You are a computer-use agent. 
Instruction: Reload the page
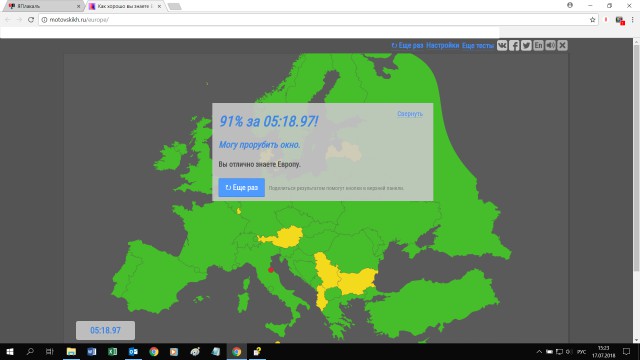pos(31,20)
